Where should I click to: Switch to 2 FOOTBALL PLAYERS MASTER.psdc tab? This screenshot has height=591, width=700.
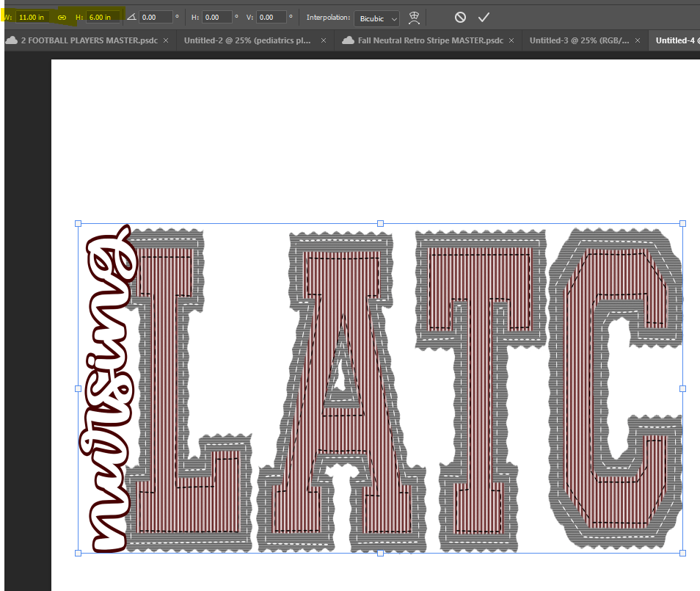(x=90, y=40)
